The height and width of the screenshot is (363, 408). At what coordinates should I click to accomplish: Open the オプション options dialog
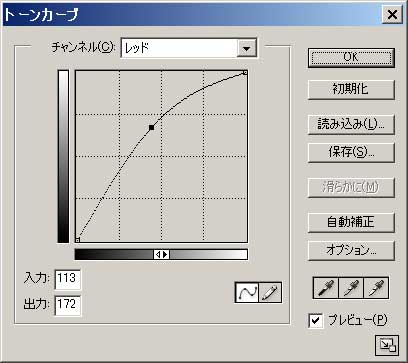[351, 250]
